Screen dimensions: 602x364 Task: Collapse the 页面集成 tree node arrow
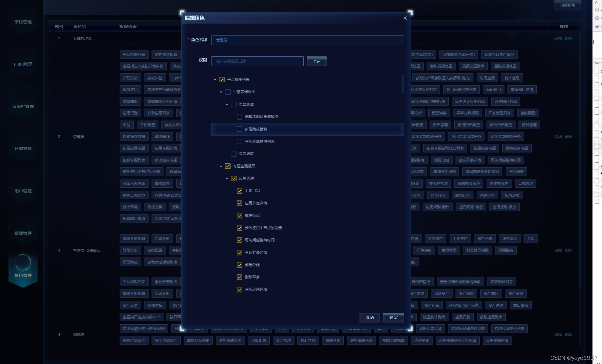click(227, 105)
